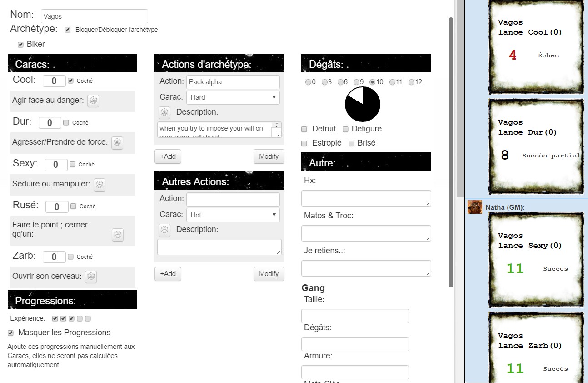Check the Détruit checkbox

[x=304, y=129]
